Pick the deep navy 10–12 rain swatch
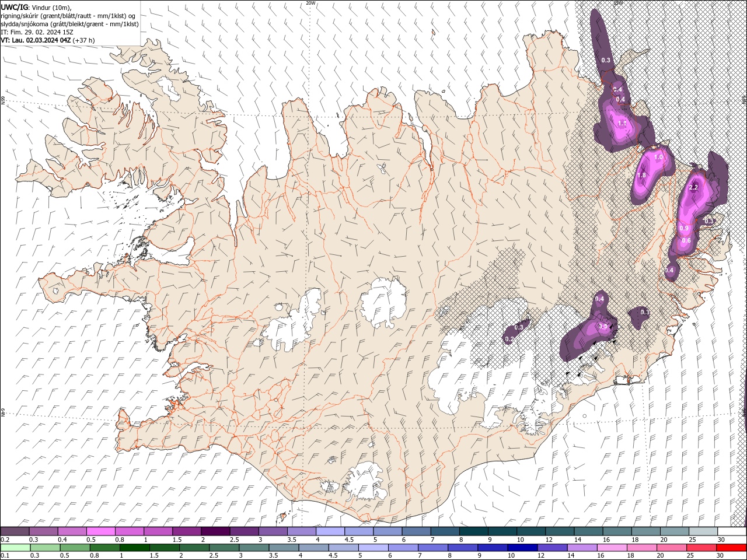Screen dimensions: 747x560 coord(522,548)
